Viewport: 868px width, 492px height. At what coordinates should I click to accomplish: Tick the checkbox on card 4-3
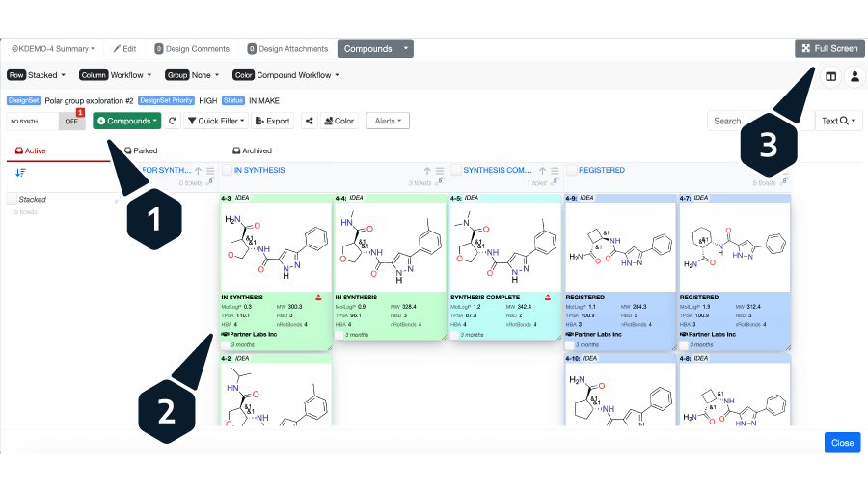click(225, 344)
